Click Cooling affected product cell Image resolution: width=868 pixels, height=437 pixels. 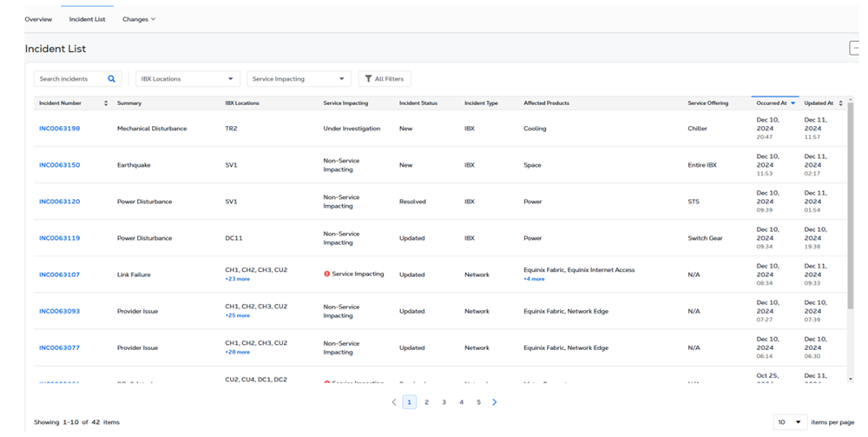(535, 129)
